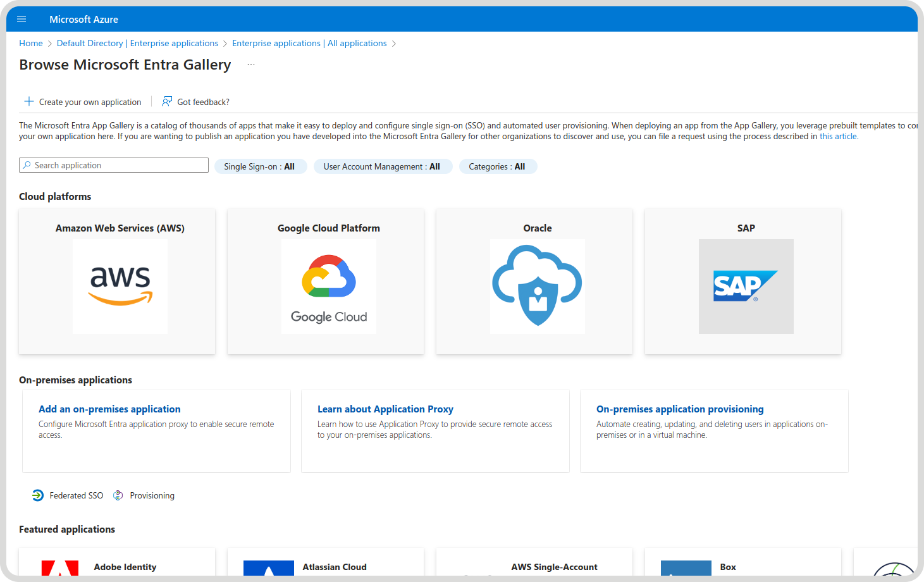Viewport: 924px width, 582px height.
Task: Click the Federated SSO legend icon
Action: click(x=38, y=495)
